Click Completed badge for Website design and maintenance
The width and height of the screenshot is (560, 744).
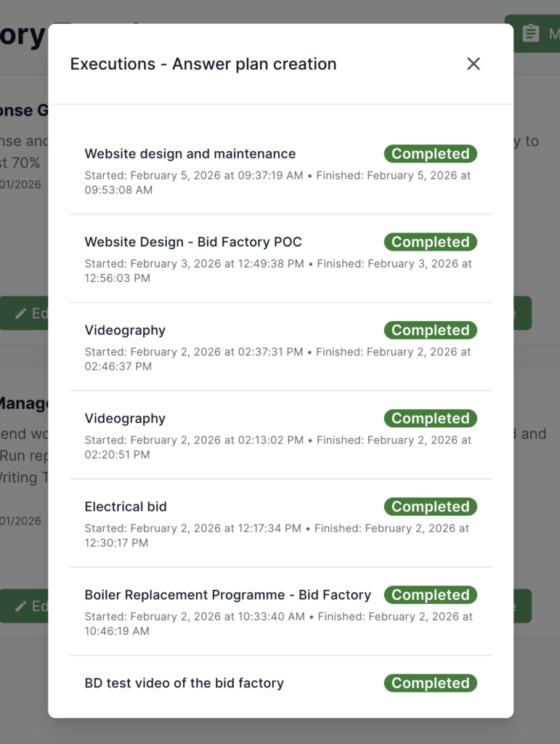pyautogui.click(x=431, y=154)
